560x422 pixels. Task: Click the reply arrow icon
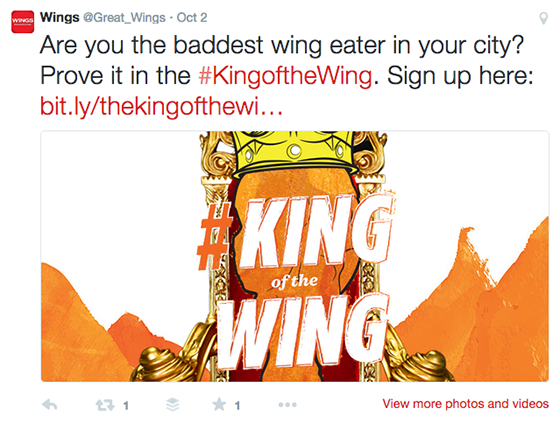click(50, 405)
